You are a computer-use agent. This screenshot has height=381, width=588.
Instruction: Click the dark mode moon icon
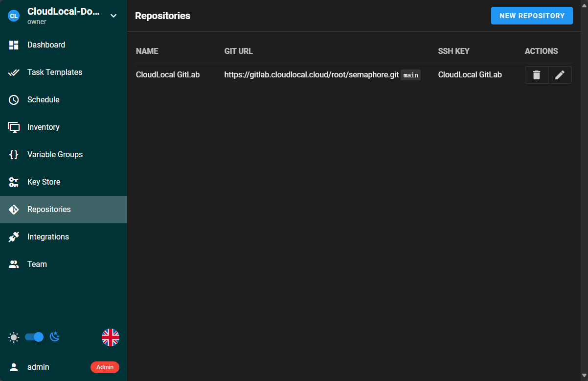pos(55,337)
